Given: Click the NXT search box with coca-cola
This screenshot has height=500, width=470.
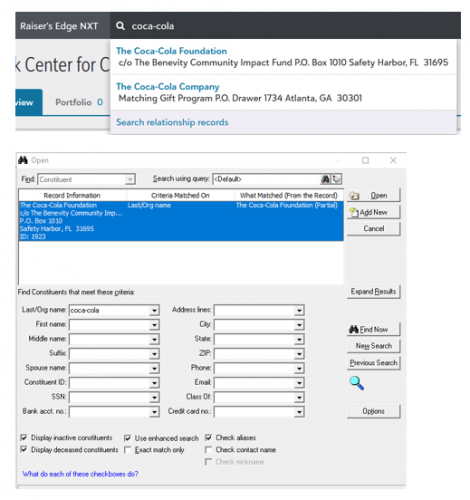Looking at the screenshot, I should point(285,26).
